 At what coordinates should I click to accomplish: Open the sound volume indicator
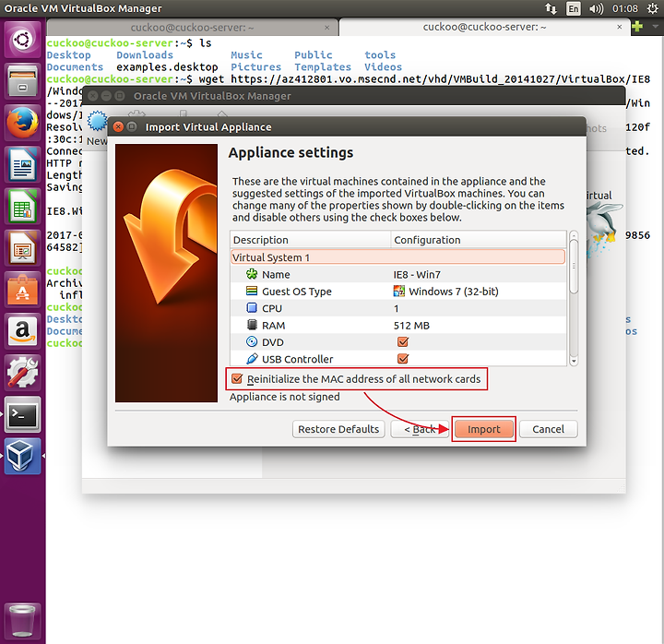[x=597, y=8]
